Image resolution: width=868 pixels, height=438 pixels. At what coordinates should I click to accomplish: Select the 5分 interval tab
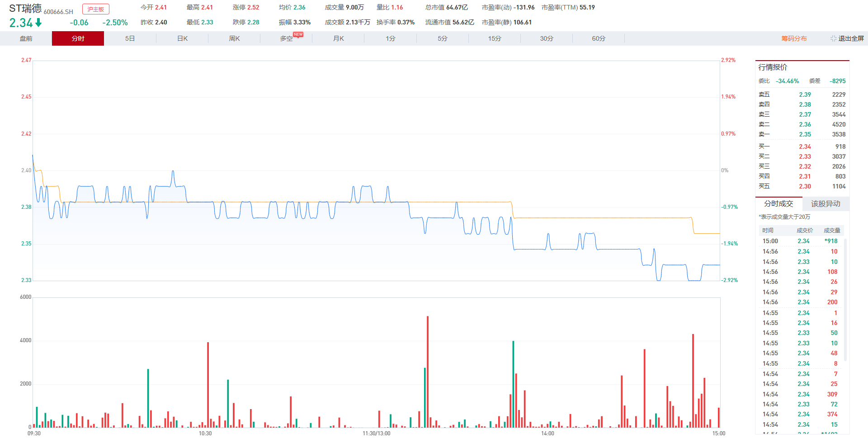click(442, 38)
